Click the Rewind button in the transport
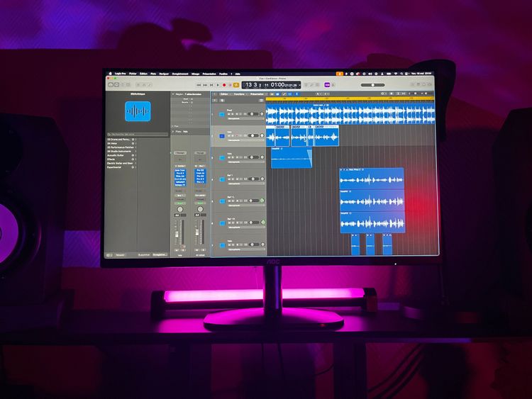The height and width of the screenshot is (399, 532). tap(199, 85)
